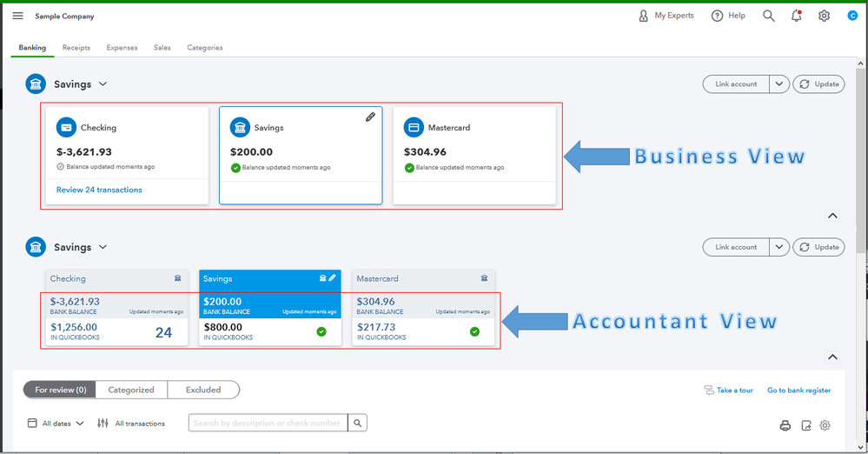Open the All dates dropdown
The height and width of the screenshot is (454, 868).
[x=56, y=423]
